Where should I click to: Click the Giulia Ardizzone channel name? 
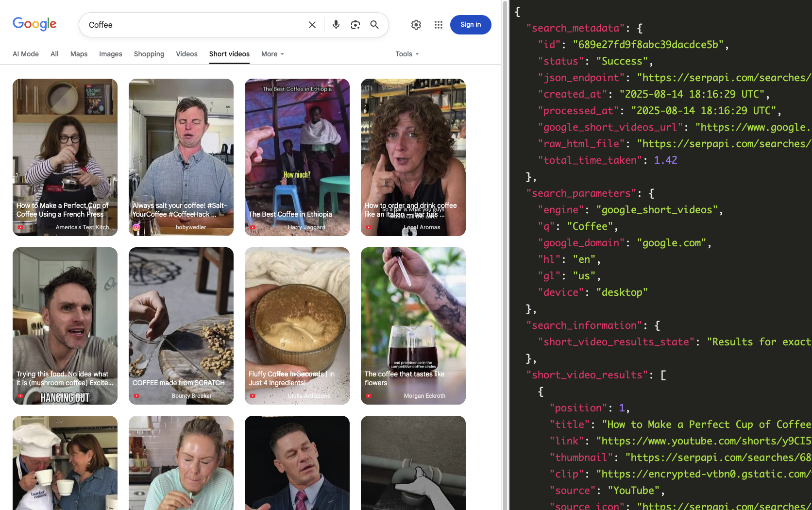click(309, 396)
